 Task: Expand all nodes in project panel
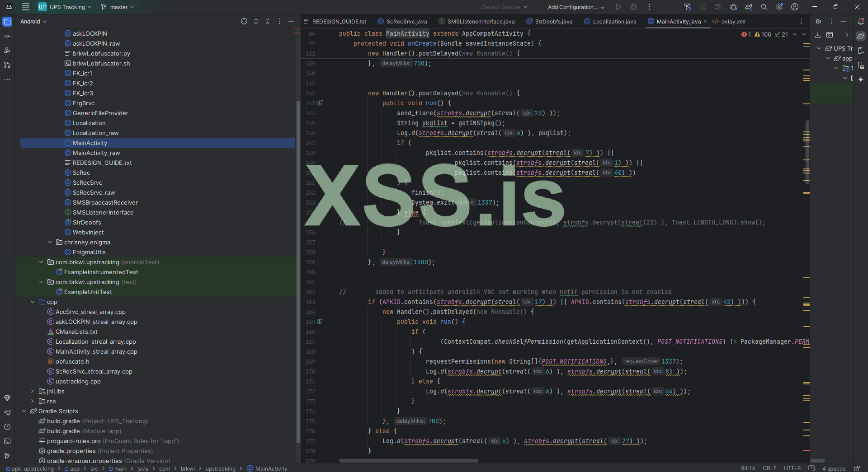pyautogui.click(x=256, y=21)
